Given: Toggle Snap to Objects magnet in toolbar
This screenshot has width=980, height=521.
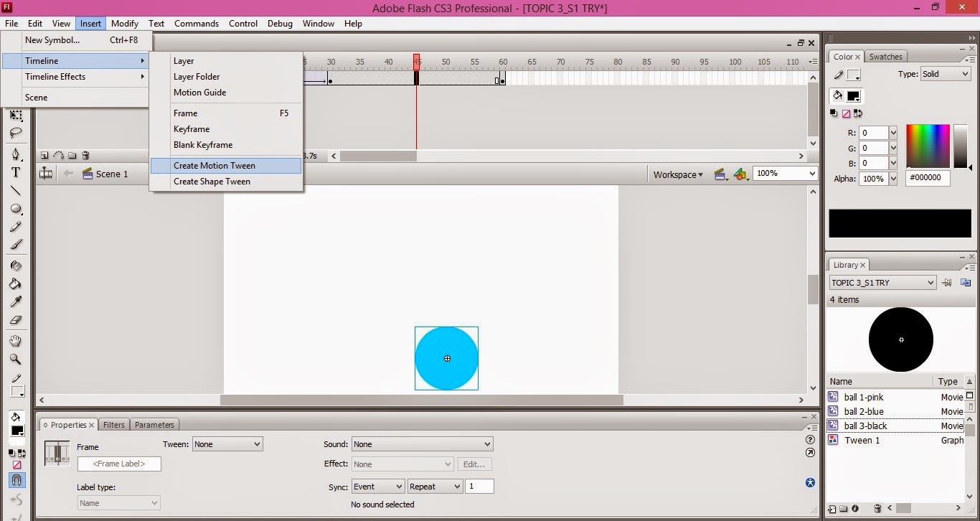Looking at the screenshot, I should [16, 479].
